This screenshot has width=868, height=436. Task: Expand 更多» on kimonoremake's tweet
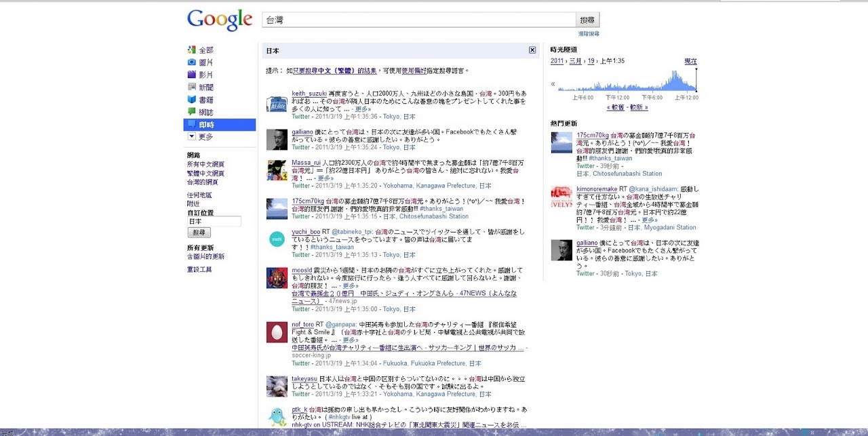click(x=648, y=220)
